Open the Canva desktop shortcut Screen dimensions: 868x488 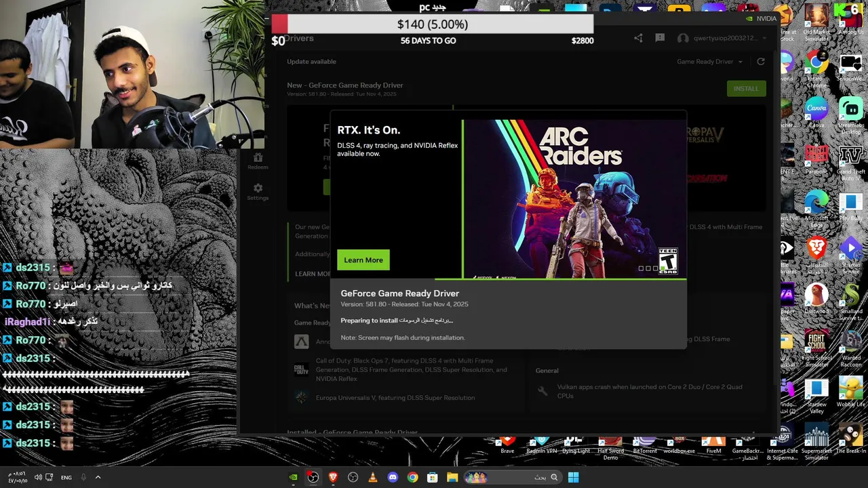click(x=816, y=113)
